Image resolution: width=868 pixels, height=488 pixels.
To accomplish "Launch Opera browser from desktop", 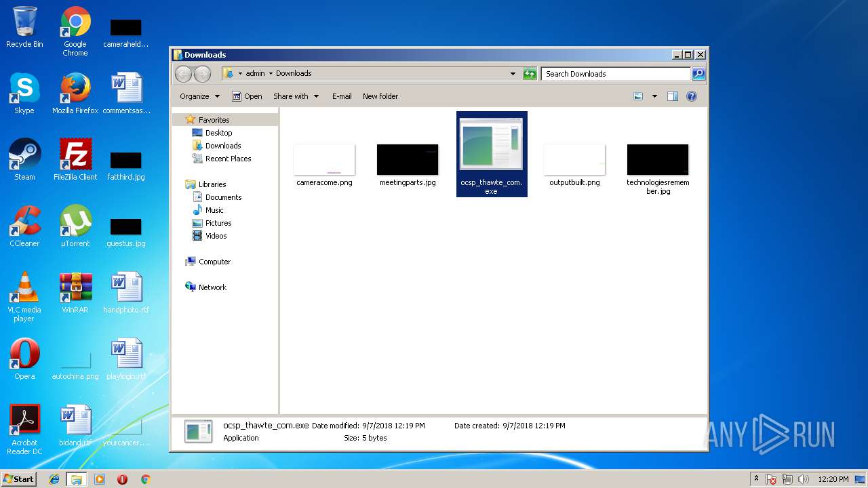I will pyautogui.click(x=24, y=359).
